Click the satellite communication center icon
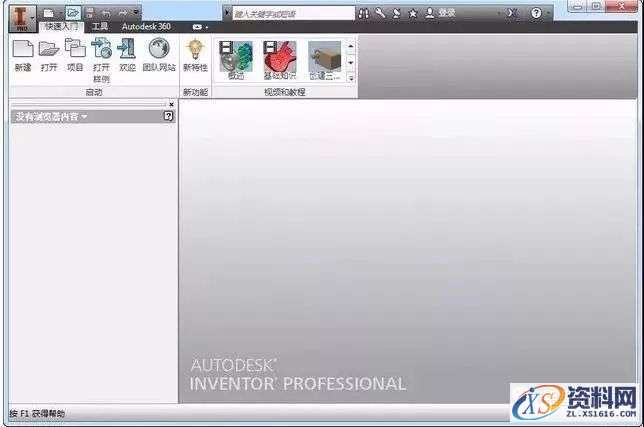The image size is (644, 427). [x=396, y=13]
